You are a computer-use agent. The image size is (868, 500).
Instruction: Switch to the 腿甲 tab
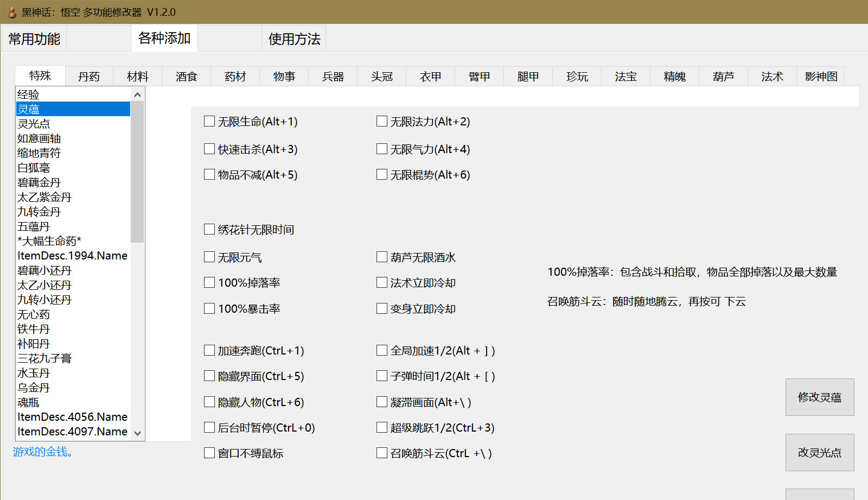click(528, 77)
